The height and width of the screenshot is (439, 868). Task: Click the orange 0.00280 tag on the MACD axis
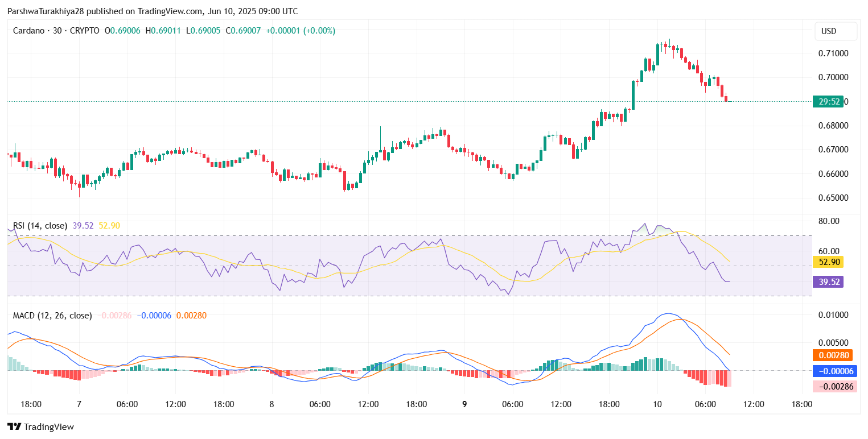coord(835,355)
